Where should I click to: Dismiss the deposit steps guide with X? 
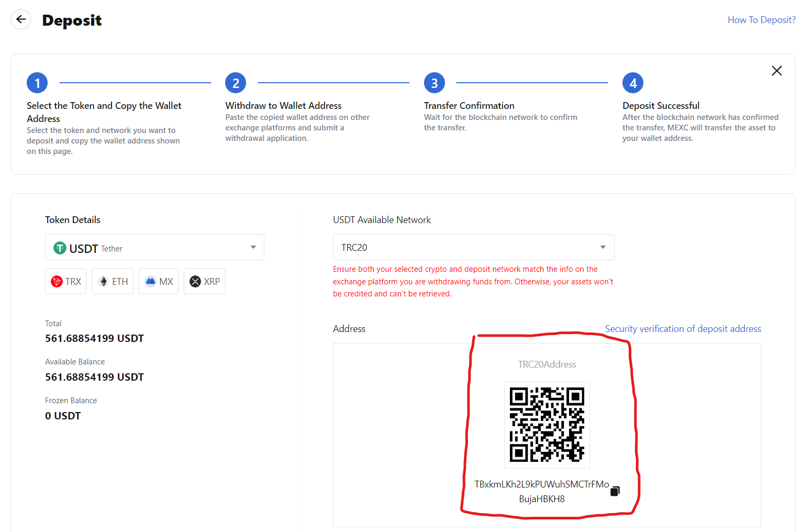coord(776,70)
